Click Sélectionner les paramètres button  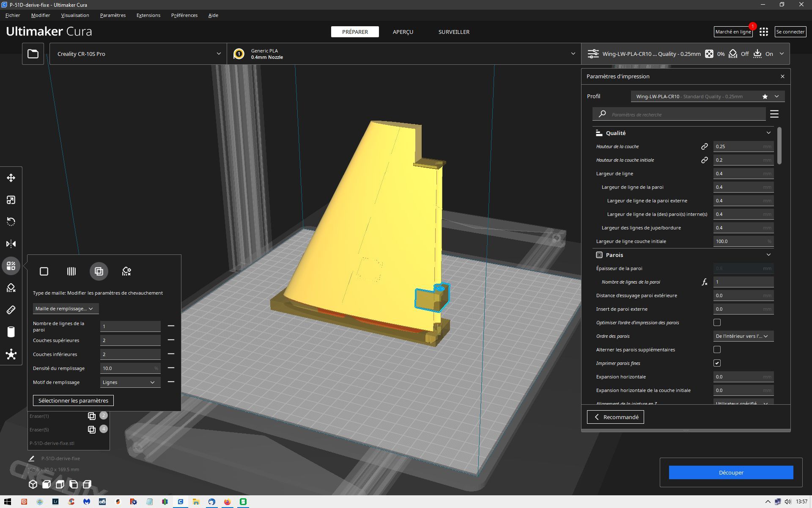pos(73,400)
